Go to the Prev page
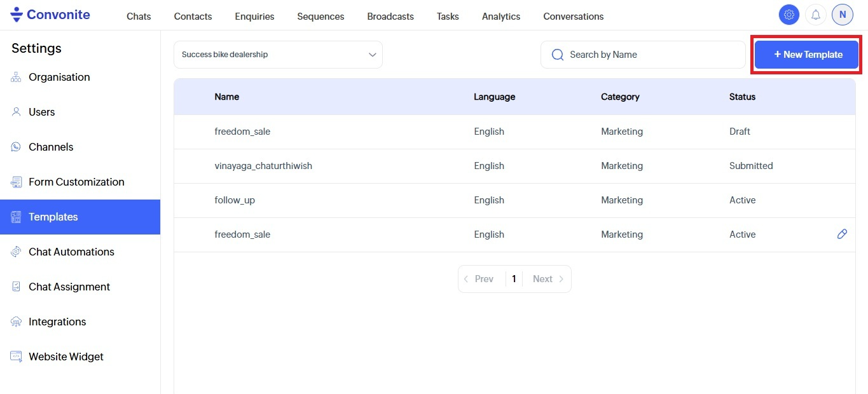The height and width of the screenshot is (394, 868). (479, 279)
